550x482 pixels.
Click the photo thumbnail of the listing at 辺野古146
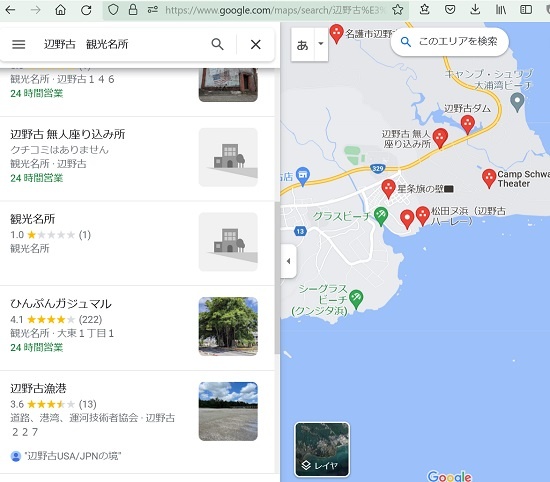click(228, 85)
